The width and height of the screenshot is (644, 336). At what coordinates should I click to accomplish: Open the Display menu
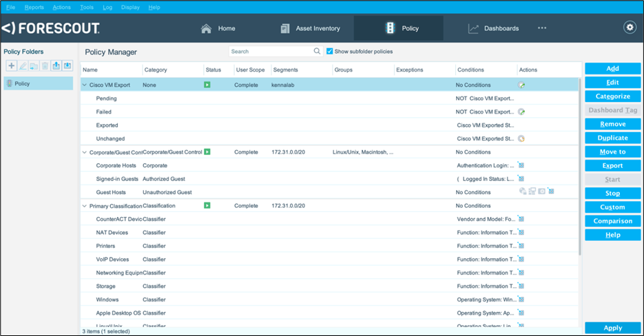click(x=130, y=7)
